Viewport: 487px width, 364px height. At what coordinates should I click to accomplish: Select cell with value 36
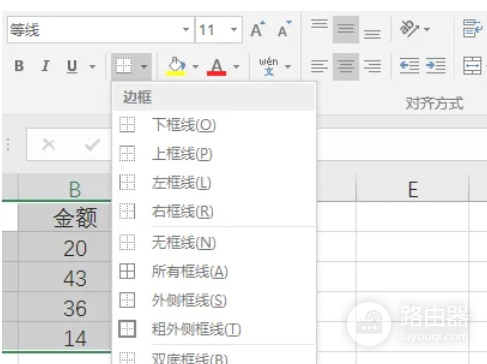[65, 307]
